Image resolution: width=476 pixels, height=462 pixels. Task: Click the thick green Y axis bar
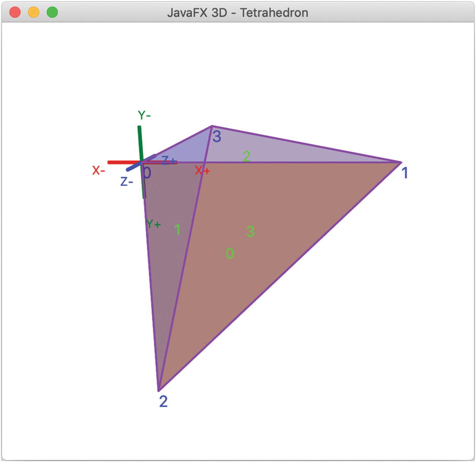[140, 143]
